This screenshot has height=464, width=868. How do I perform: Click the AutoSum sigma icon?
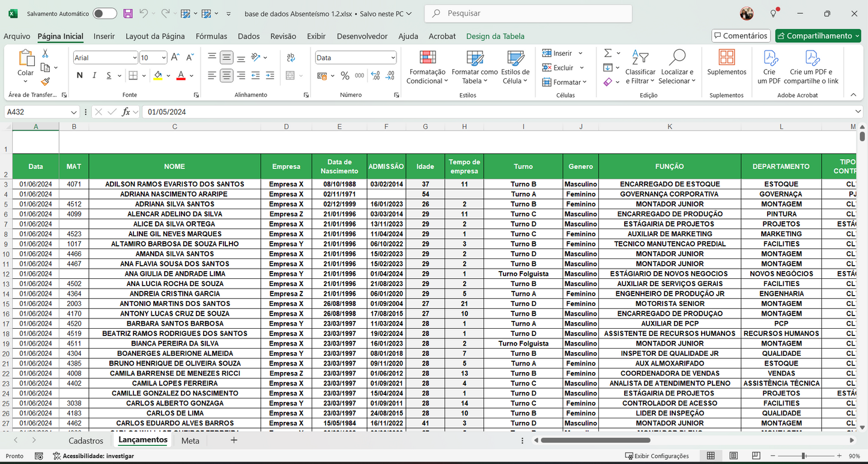[x=609, y=53]
